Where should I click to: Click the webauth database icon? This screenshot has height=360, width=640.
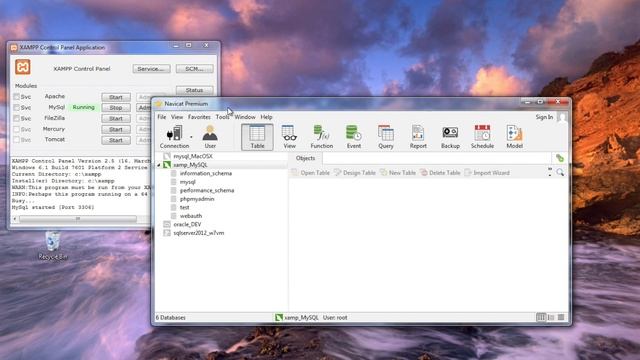[x=173, y=216]
